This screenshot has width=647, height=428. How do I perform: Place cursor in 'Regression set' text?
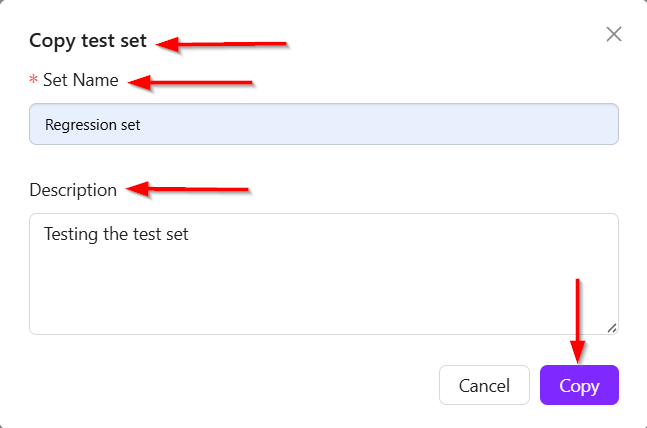92,125
